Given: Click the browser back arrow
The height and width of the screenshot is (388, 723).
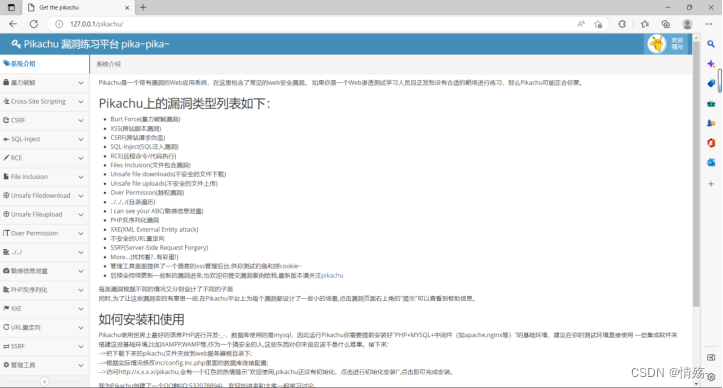Looking at the screenshot, I should click(x=13, y=24).
